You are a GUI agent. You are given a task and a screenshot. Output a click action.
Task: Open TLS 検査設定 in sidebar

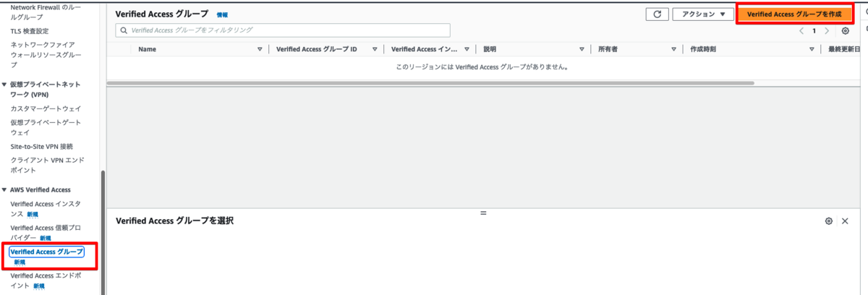tap(30, 31)
